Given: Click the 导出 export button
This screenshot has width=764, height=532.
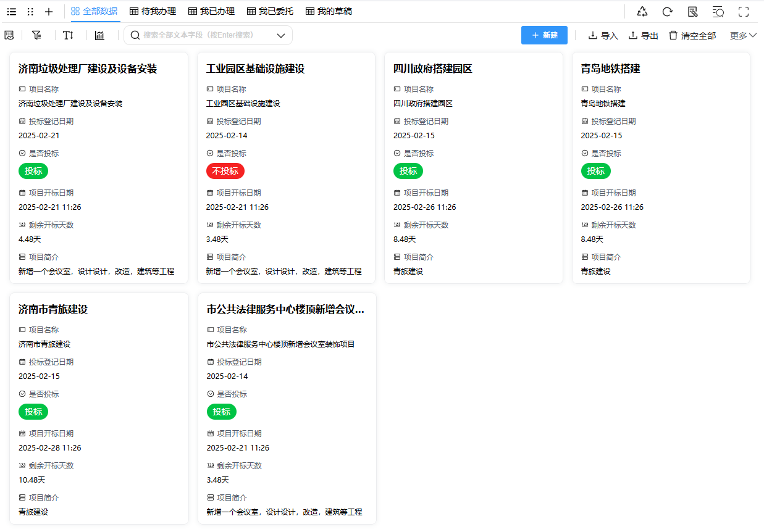Looking at the screenshot, I should (643, 35).
